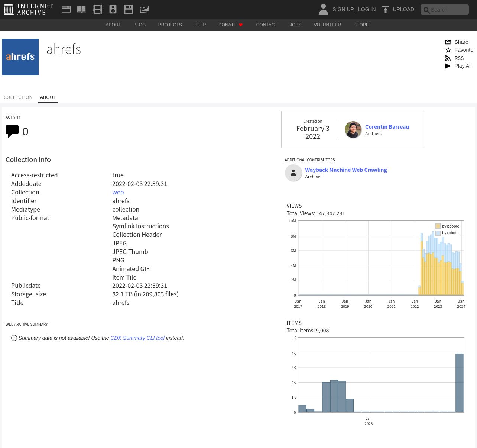477x448 pixels.
Task: Switch to the COLLECTION tab
Action: point(18,97)
